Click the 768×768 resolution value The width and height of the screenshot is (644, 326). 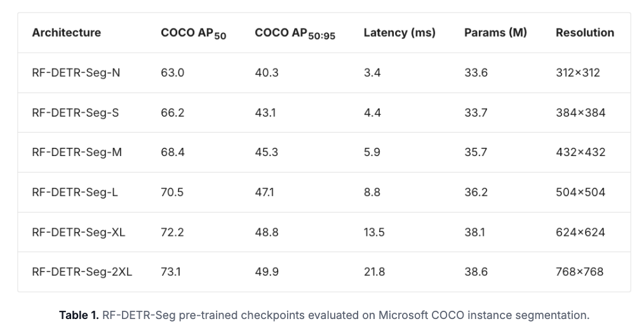(579, 272)
